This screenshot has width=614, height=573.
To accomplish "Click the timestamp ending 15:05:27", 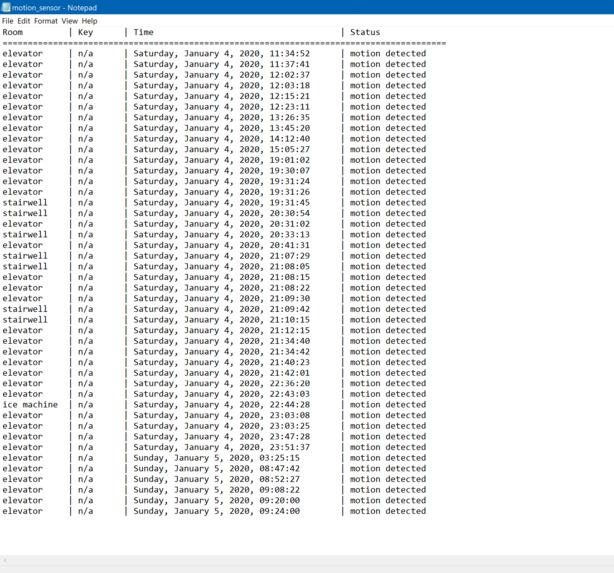I will pos(222,149).
